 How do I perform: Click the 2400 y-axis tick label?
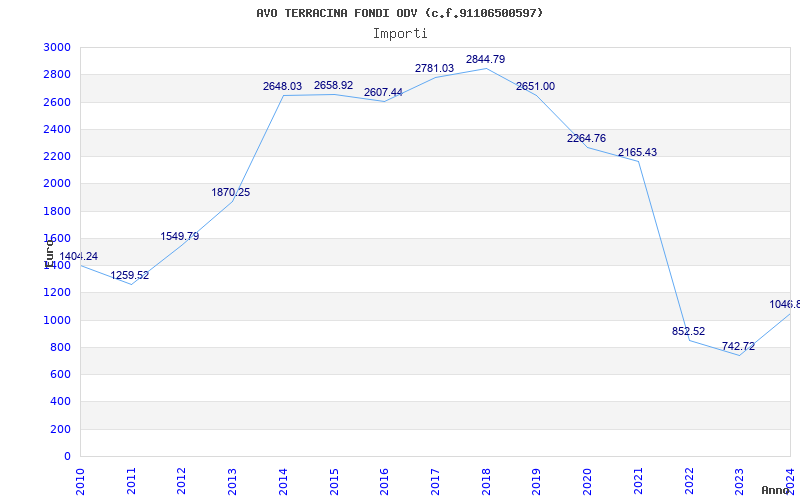[x=58, y=129]
